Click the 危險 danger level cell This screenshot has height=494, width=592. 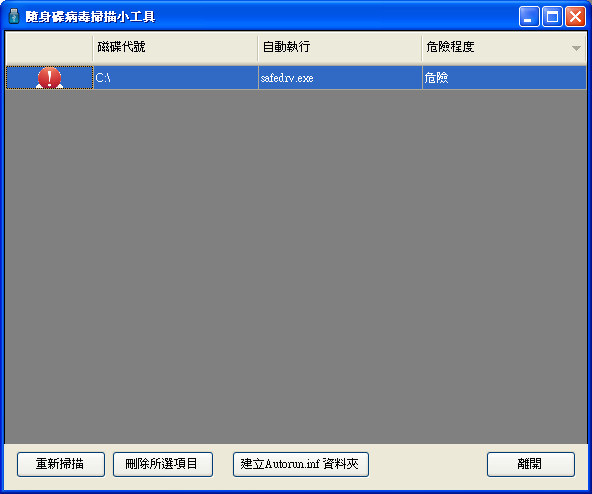(x=504, y=78)
